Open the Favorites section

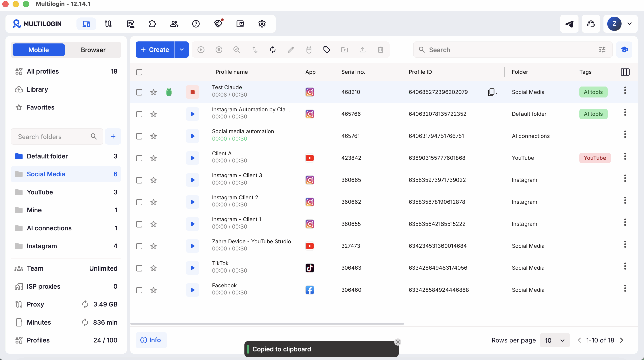pos(66,107)
